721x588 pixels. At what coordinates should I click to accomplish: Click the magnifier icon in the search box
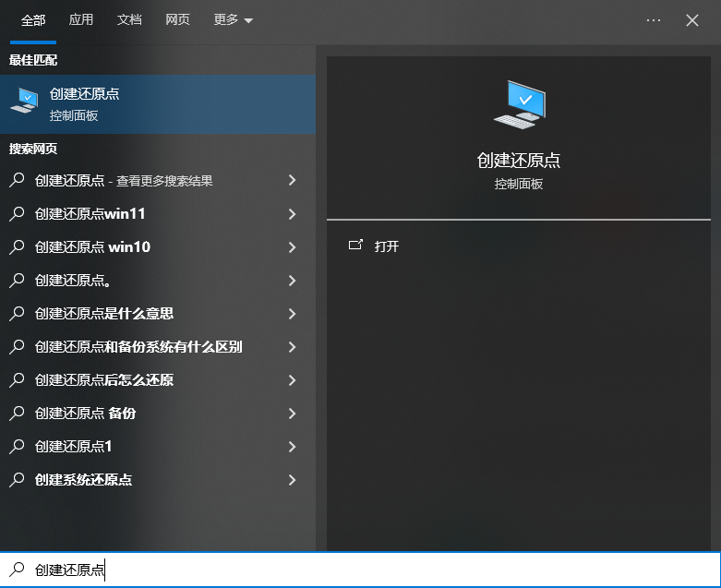[17, 570]
